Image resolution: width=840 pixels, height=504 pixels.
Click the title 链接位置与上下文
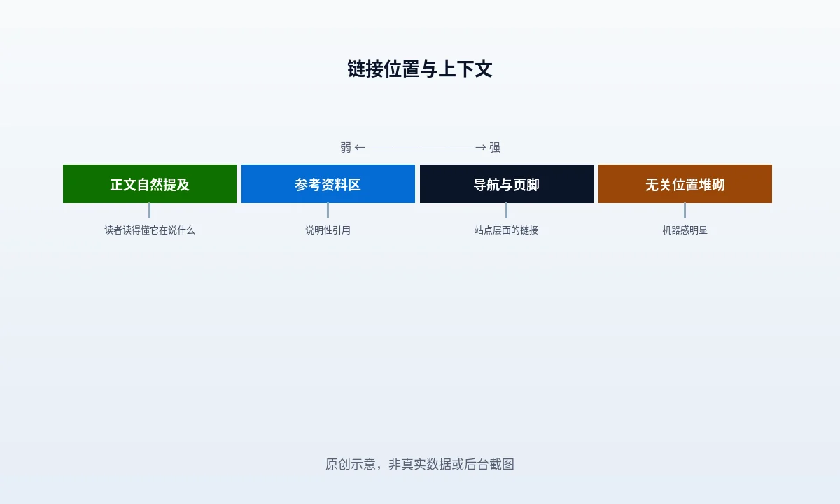(420, 69)
